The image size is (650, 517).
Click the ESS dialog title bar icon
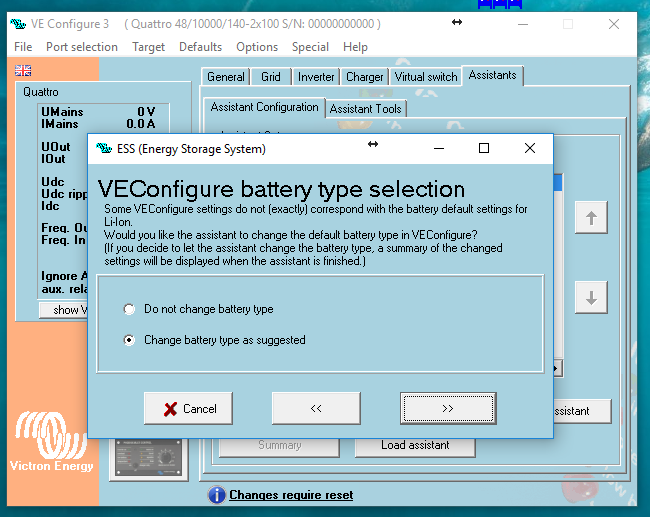pos(104,148)
